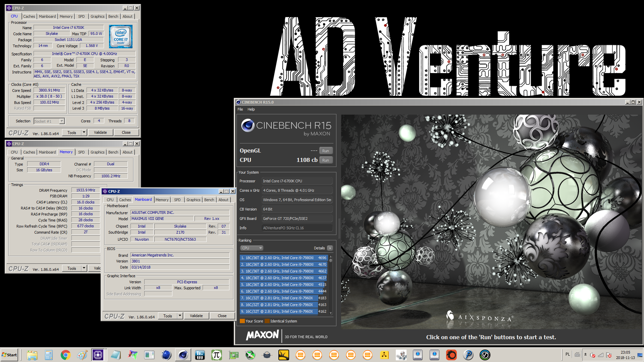
Task: Launch Calculator from the taskbar
Action: 49,355
